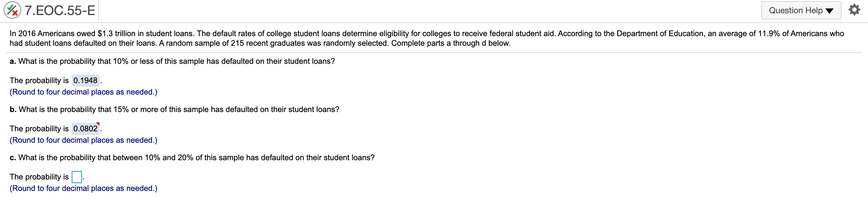Click the rounding instruction under part c

[83, 189]
